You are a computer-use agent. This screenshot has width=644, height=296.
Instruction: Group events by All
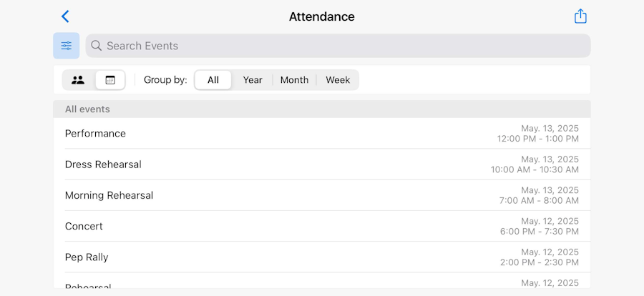point(213,80)
